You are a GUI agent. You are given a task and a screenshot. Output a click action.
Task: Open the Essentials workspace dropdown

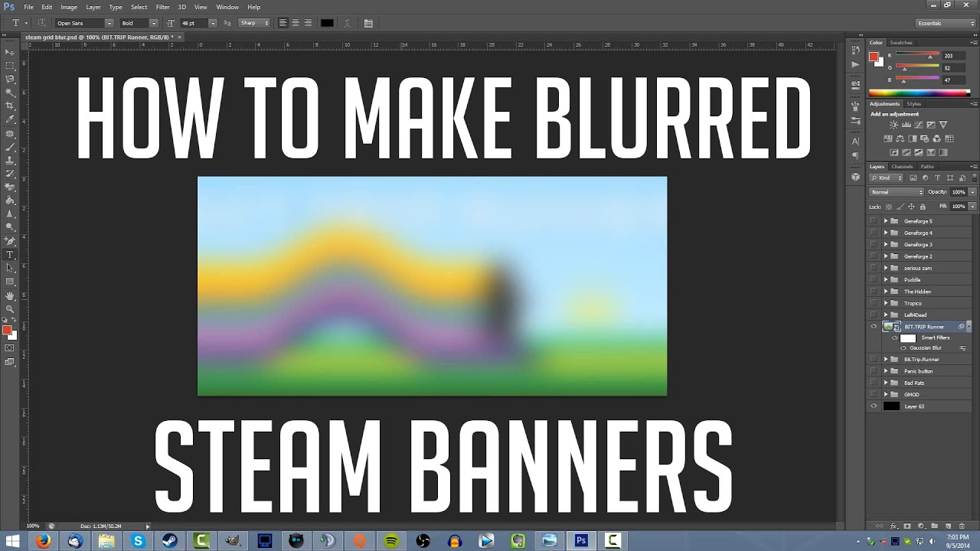[946, 23]
